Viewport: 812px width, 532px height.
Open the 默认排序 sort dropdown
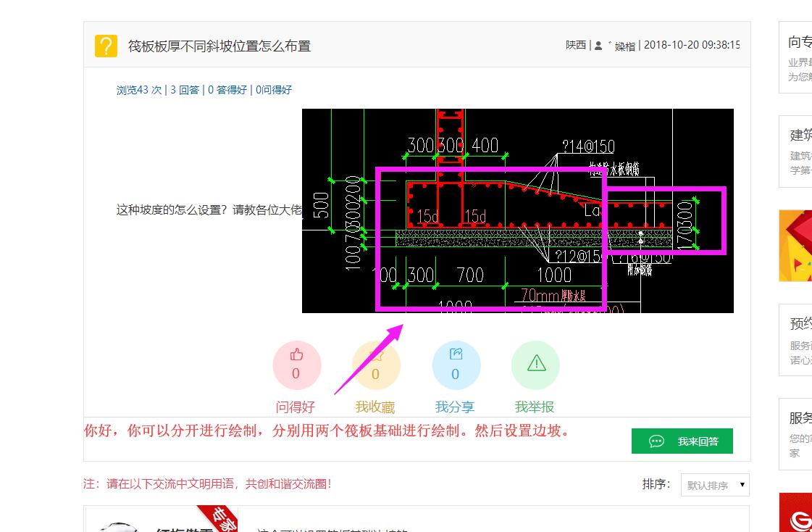click(715, 485)
